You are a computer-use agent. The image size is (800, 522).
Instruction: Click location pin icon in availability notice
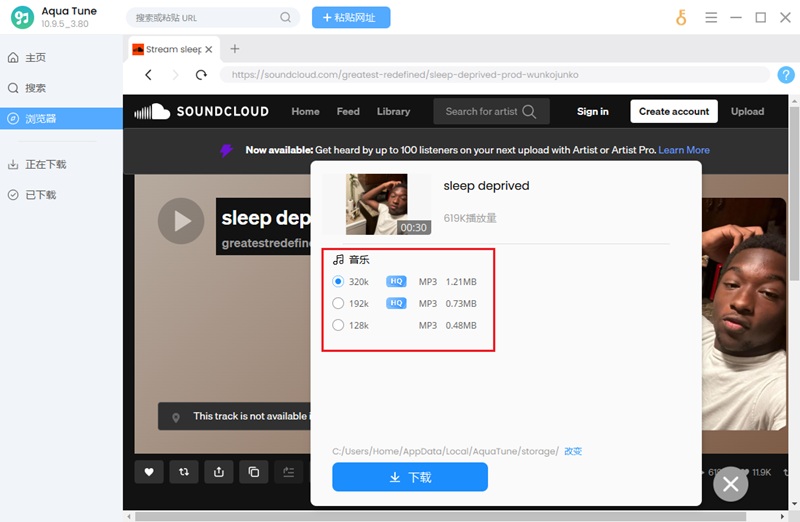(x=176, y=417)
